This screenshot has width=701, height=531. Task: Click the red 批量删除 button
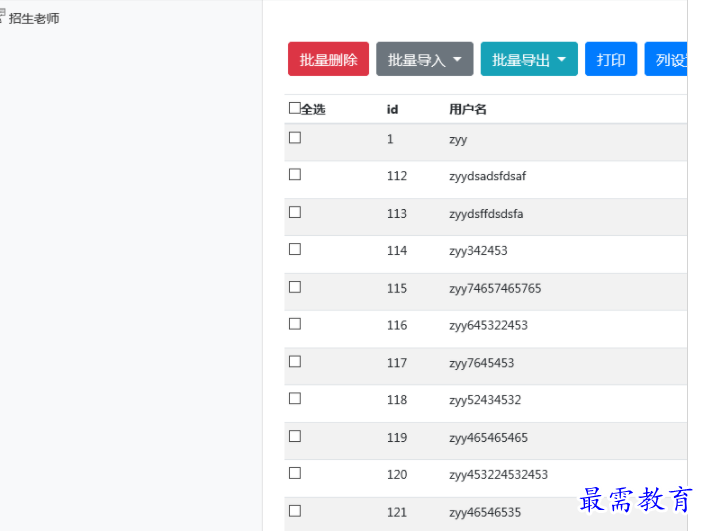click(x=328, y=59)
